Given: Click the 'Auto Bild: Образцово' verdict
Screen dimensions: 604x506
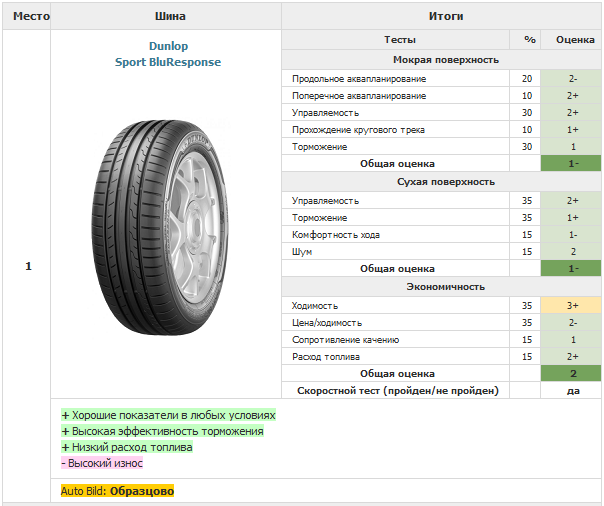Looking at the screenshot, I should [x=117, y=491].
